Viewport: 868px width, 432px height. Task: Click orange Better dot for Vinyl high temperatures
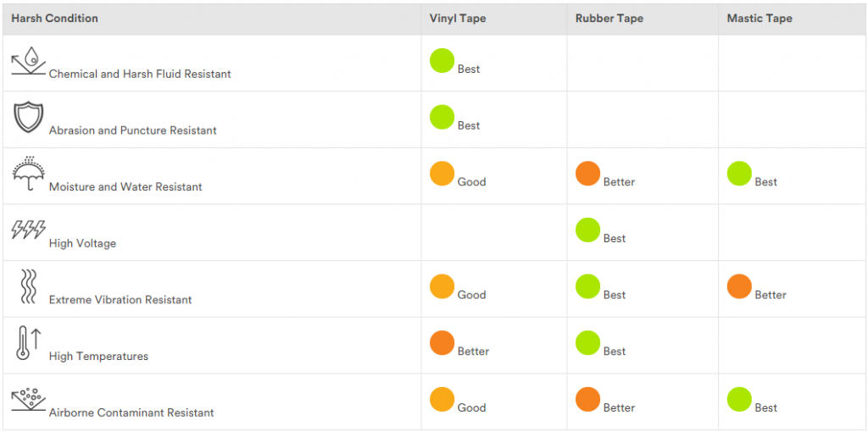tap(442, 343)
